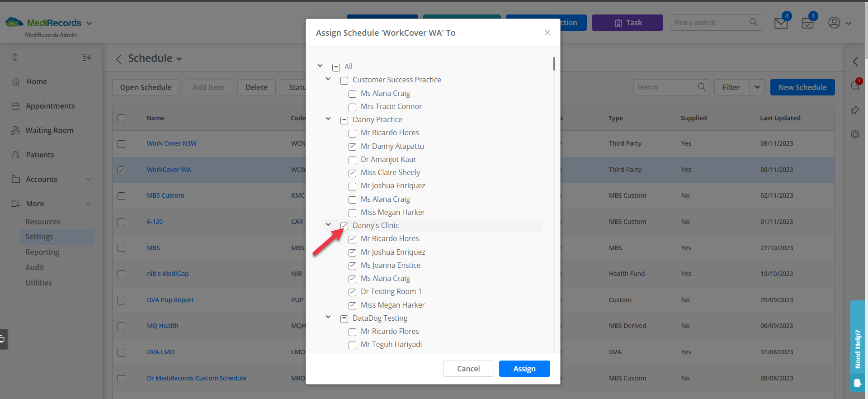Open the Schedule title dropdown
Viewport: 868px width, 399px height.
(x=179, y=59)
